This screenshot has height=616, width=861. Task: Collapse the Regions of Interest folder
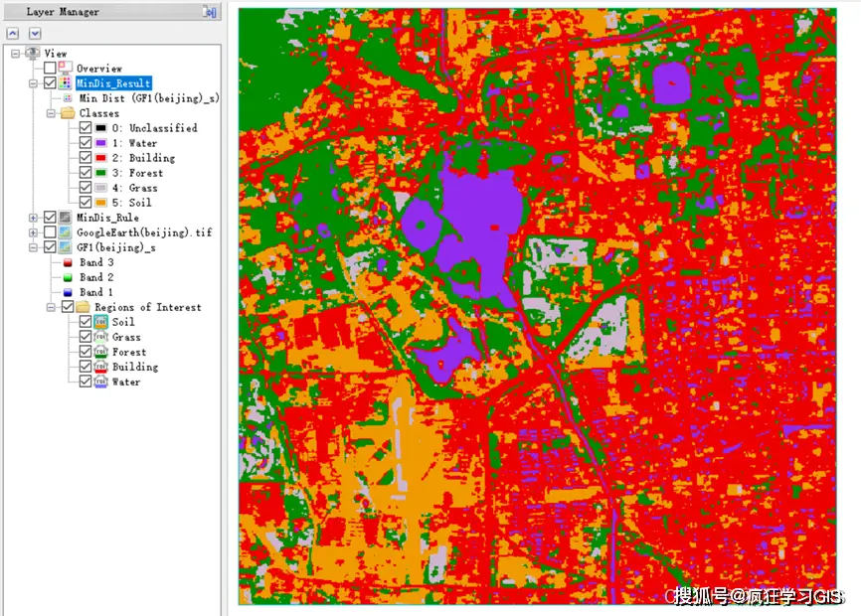51,307
